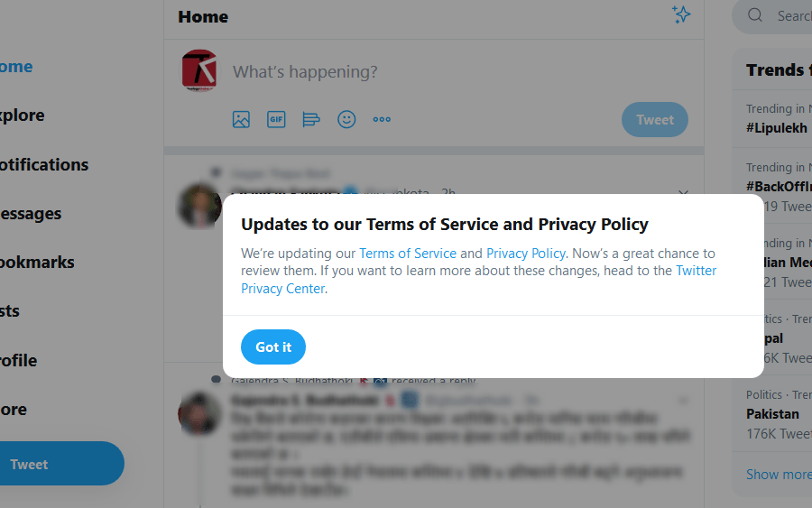The height and width of the screenshot is (508, 812).
Task: Go to Explore in the sidebar
Action: 22,115
